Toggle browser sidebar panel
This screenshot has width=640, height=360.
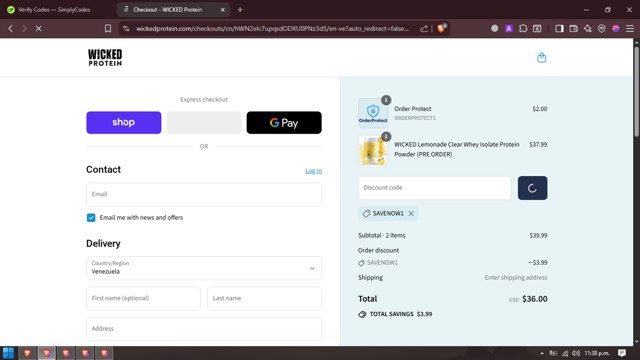tap(559, 29)
